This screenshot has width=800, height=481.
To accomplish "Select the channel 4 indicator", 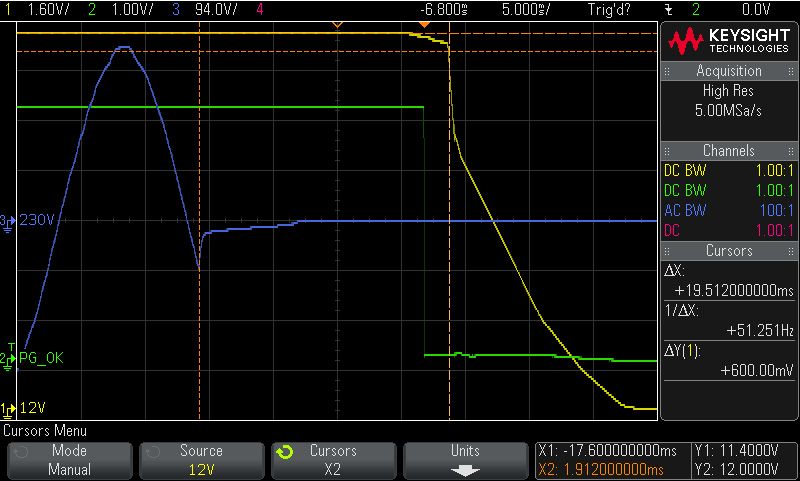I will click(260, 10).
